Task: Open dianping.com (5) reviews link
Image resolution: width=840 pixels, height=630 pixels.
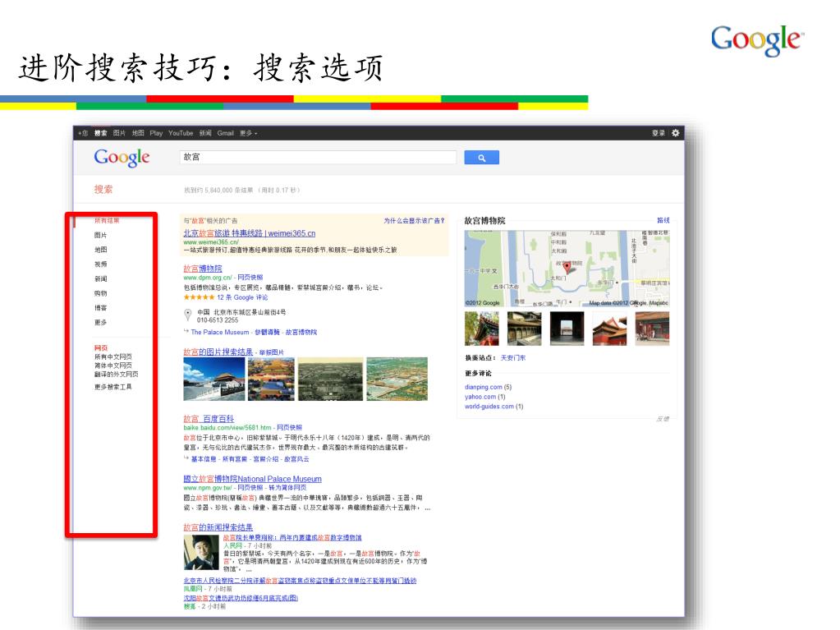Action: [488, 388]
